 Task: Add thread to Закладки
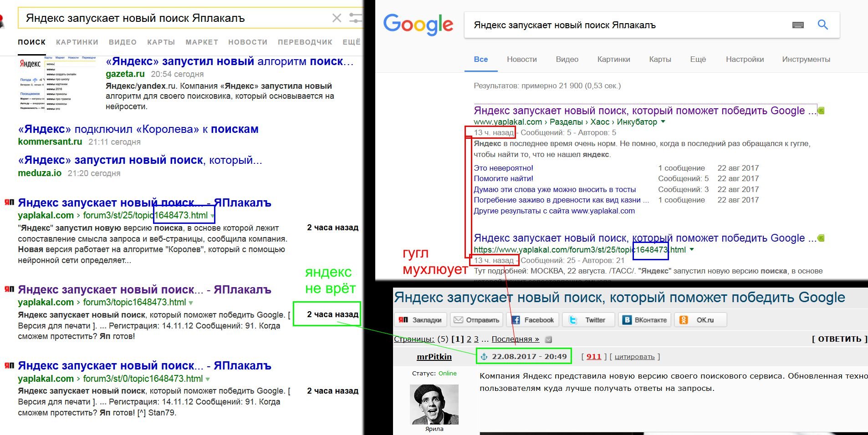[420, 320]
